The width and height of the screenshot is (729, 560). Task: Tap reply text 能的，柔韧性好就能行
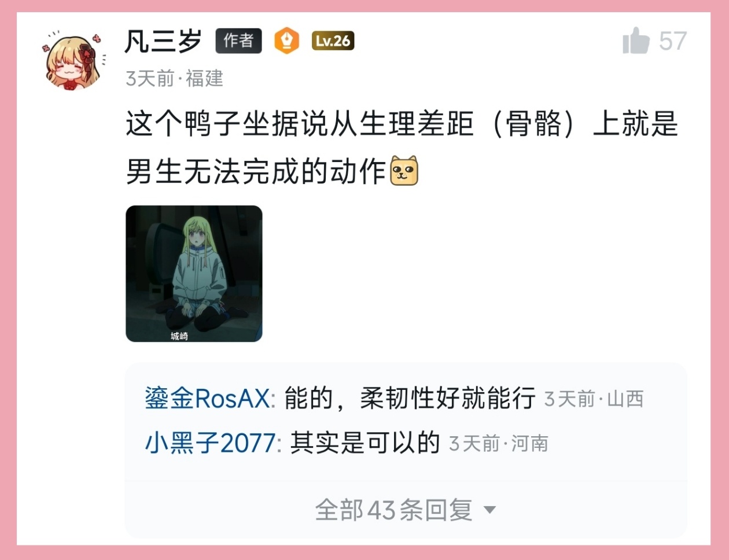[x=410, y=399]
